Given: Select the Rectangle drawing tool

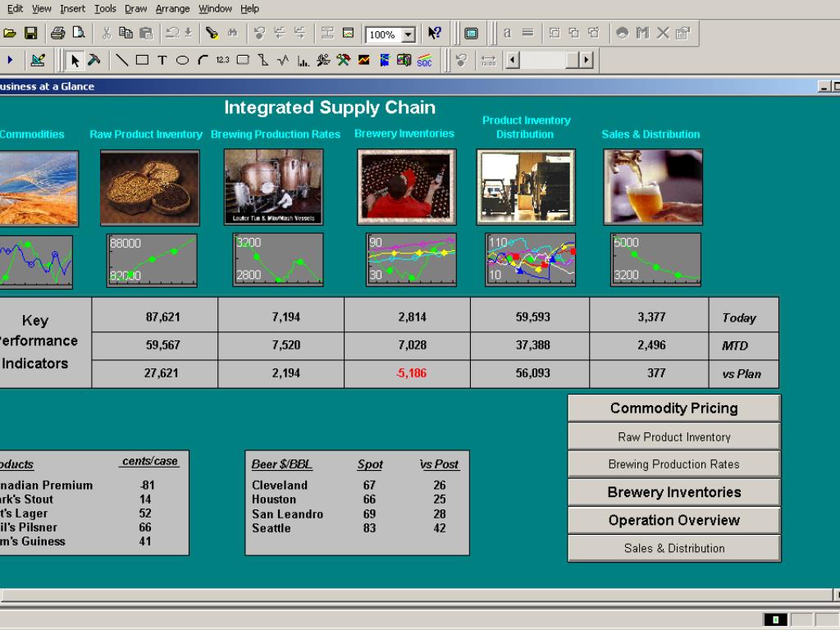Looking at the screenshot, I should [142, 60].
